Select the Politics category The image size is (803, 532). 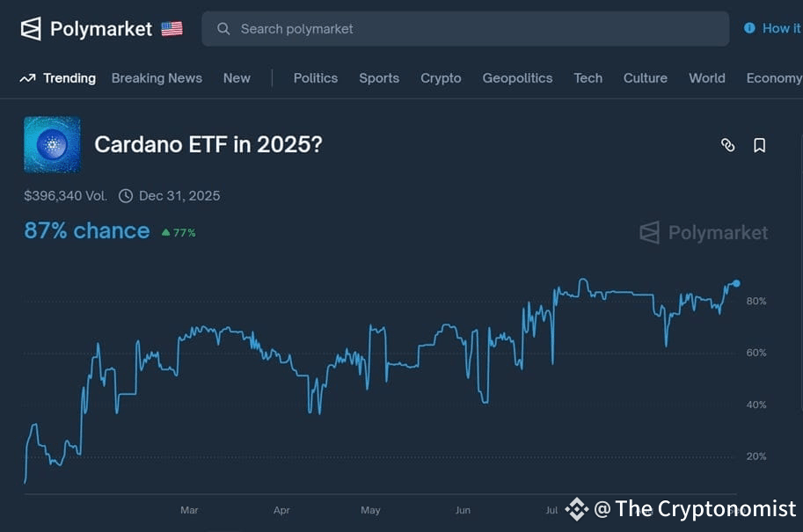tap(316, 78)
